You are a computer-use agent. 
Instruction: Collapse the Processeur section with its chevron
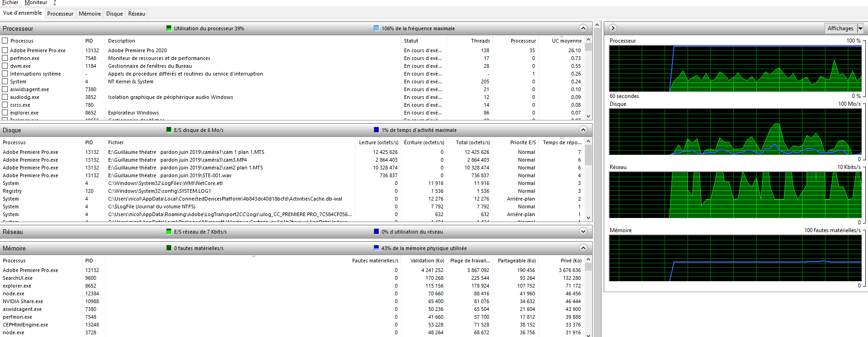(x=583, y=28)
